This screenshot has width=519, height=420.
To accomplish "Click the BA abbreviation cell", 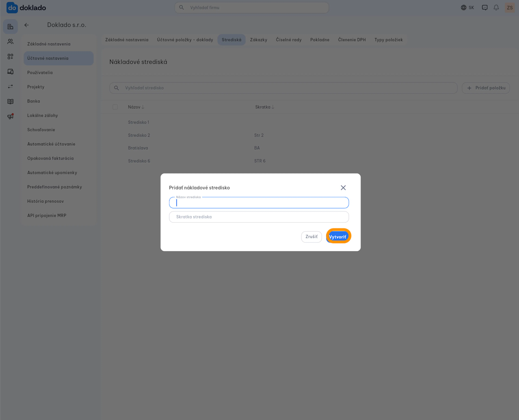I will click(257, 148).
